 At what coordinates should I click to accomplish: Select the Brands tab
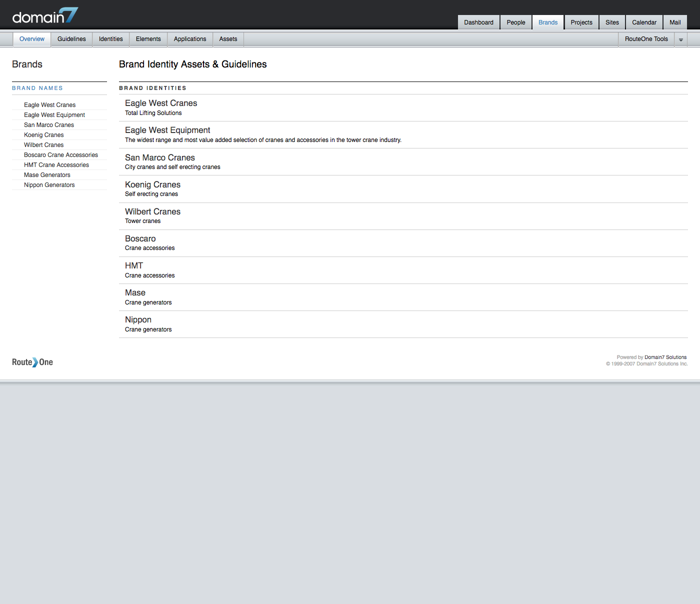coord(548,22)
